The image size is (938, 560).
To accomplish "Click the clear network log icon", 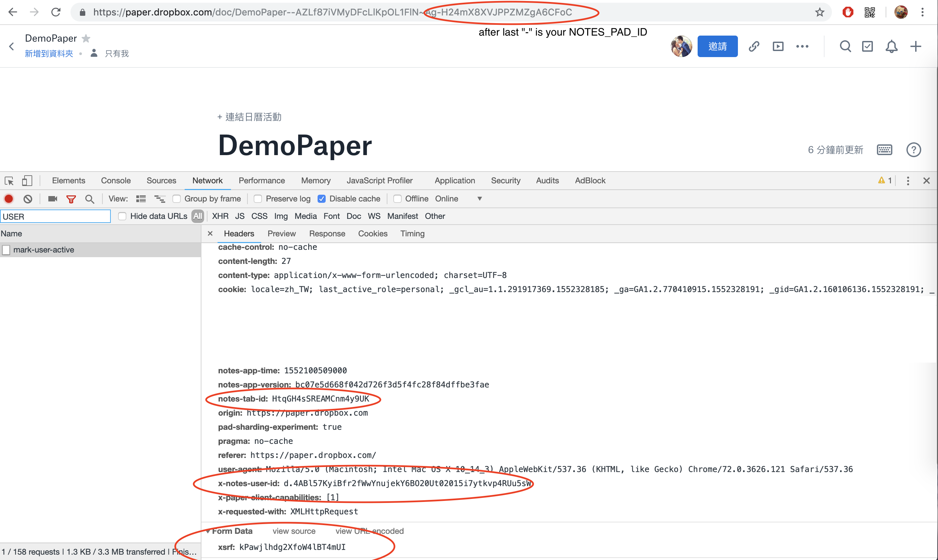I will [x=28, y=199].
